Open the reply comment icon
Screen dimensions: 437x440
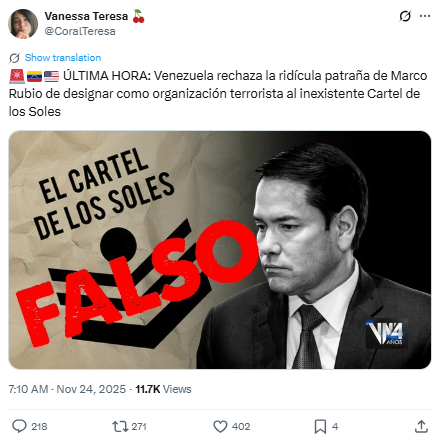coord(19,426)
